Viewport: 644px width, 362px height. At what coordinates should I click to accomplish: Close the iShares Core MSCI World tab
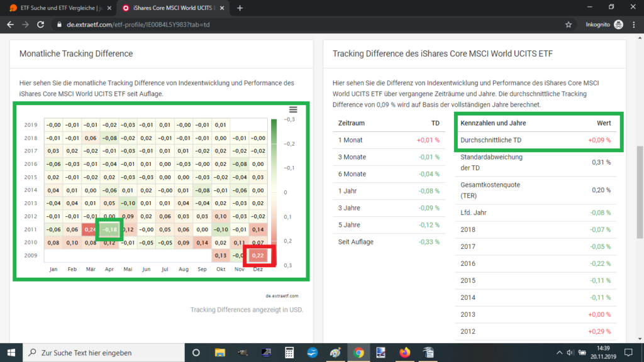pos(222,8)
